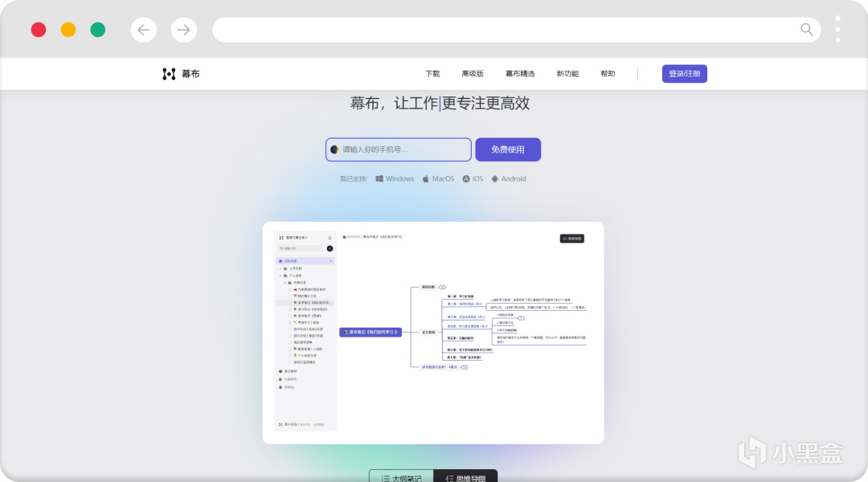Image resolution: width=868 pixels, height=482 pixels.
Task: Open the browser three-dot menu
Action: pyautogui.click(x=838, y=30)
